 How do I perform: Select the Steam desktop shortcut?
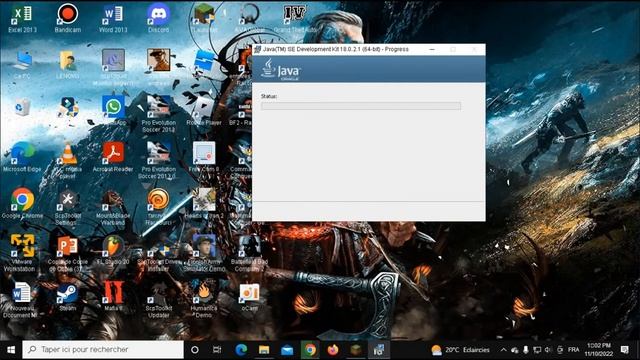pyautogui.click(x=68, y=296)
